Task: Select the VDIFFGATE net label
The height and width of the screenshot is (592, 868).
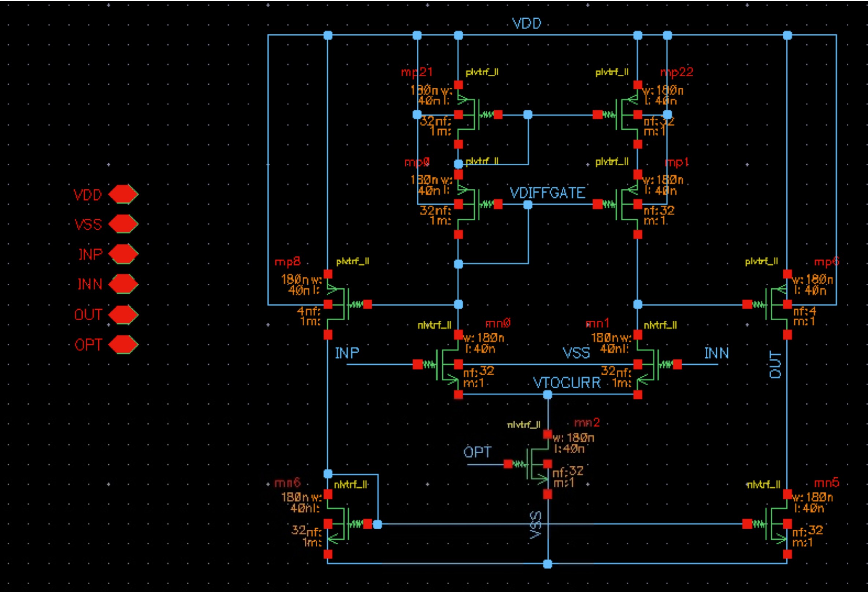Action: click(x=547, y=193)
